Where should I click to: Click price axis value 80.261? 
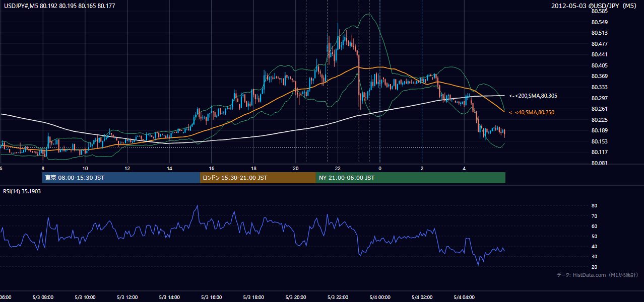tap(599, 109)
